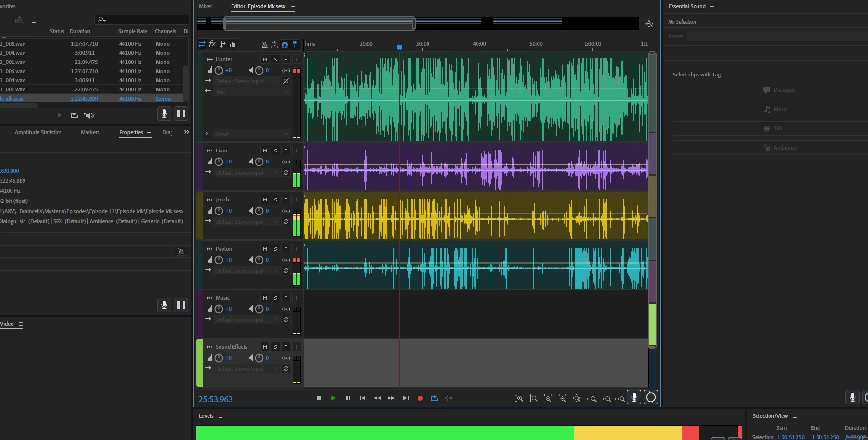The image size is (868, 440).
Task: Open Hunter track Default Stereo Input dropdown
Action: (246, 81)
